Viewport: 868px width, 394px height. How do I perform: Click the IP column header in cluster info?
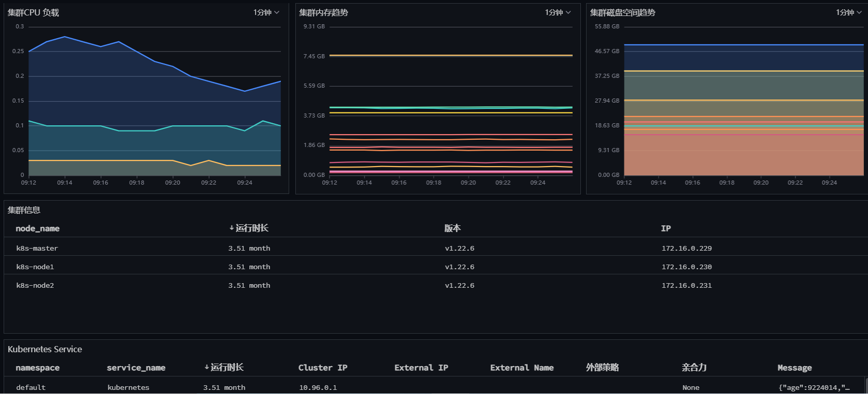[666, 228]
